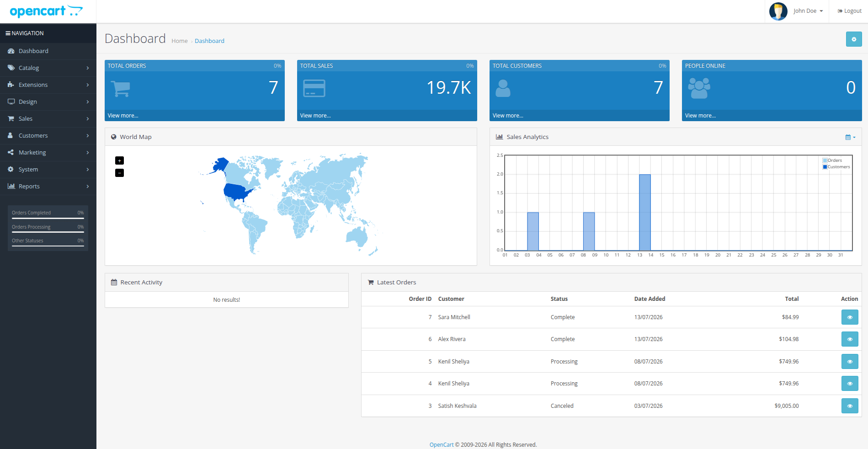Go to Home breadcrumb

point(180,41)
